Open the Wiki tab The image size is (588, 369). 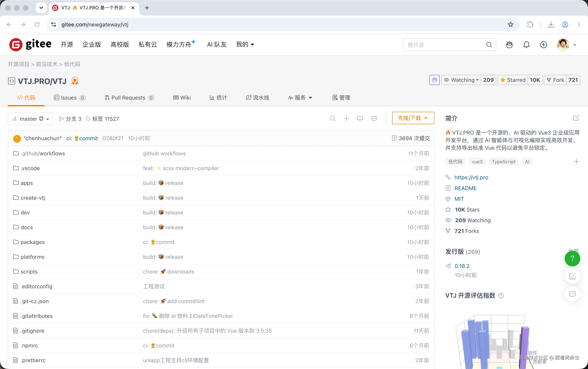182,98
